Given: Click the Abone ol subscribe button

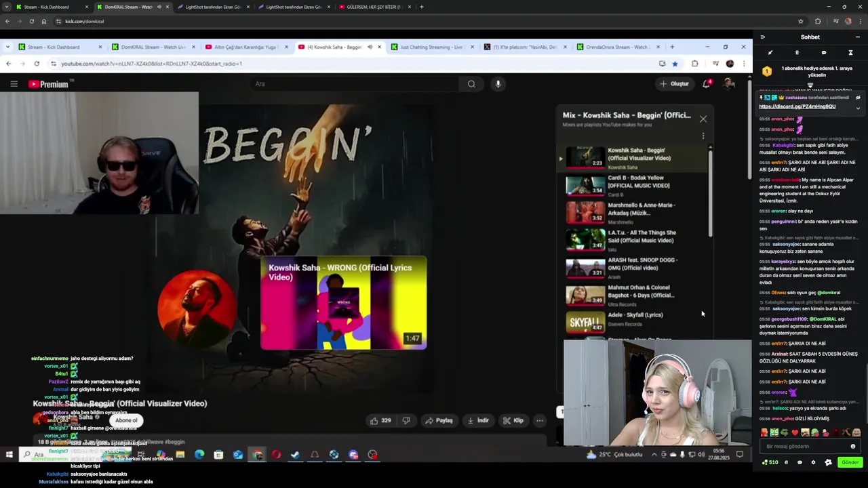Looking at the screenshot, I should click(x=125, y=420).
